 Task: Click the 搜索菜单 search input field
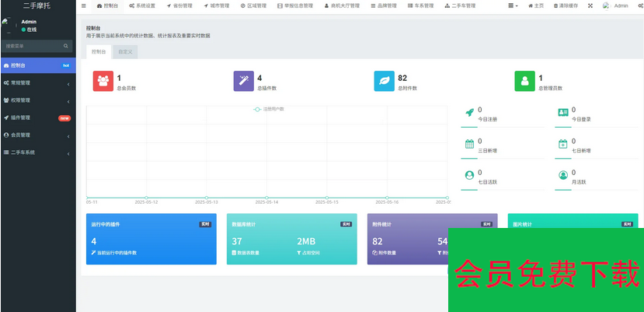pyautogui.click(x=33, y=46)
